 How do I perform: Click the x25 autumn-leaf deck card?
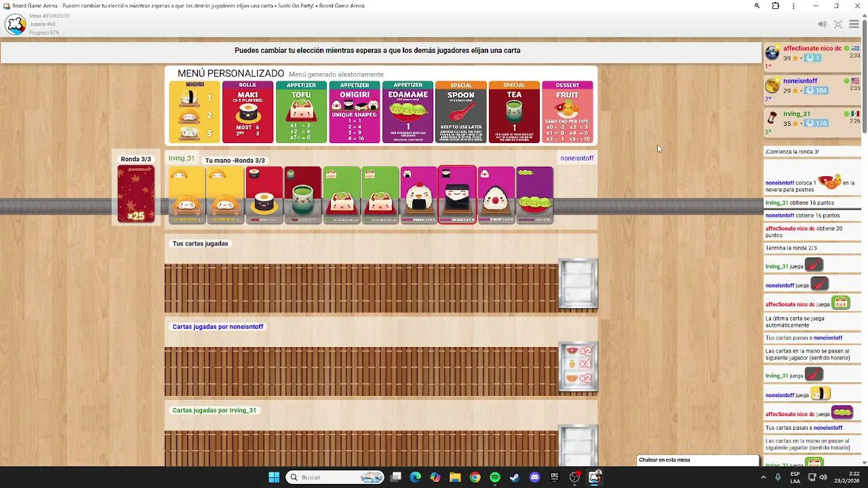pos(136,194)
